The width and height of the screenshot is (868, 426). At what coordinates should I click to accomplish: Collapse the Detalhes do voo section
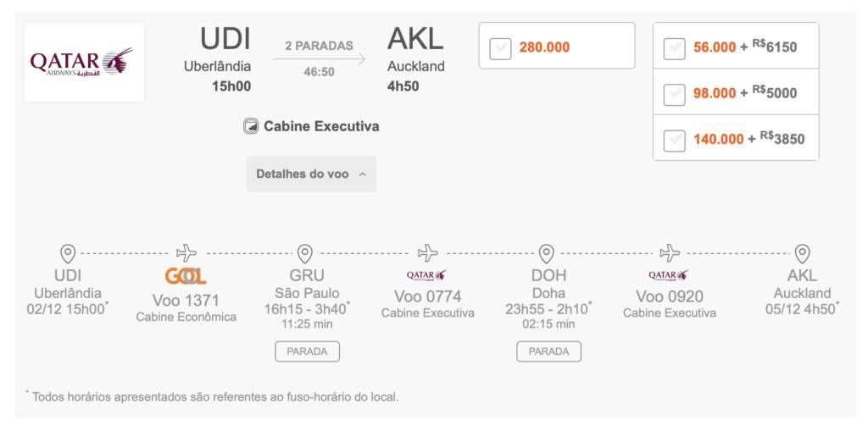[311, 174]
